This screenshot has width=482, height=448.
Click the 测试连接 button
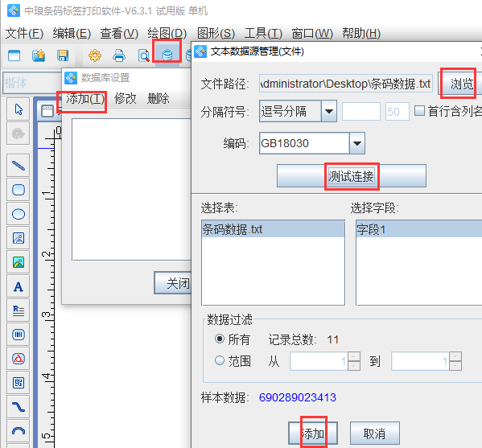click(x=352, y=176)
